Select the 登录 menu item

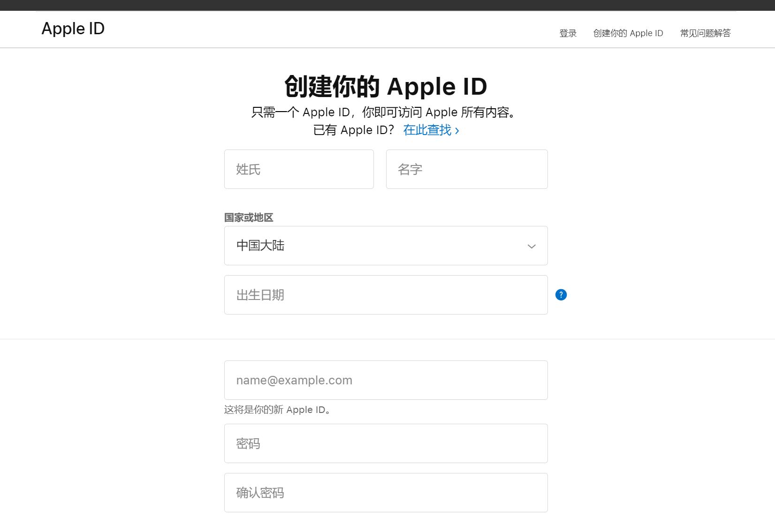(567, 33)
